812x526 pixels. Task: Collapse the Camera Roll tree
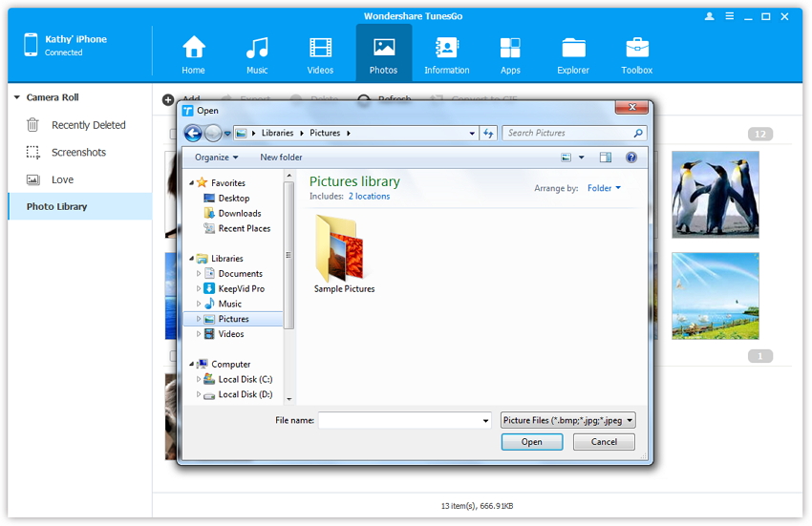(x=16, y=97)
